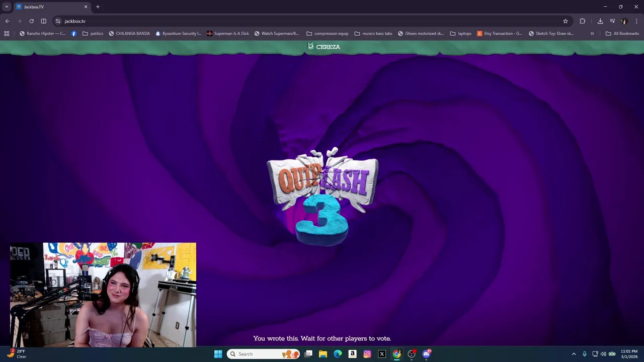Open File Explorer from taskbar
Viewport: 644px width, 362px height.
pos(323,354)
